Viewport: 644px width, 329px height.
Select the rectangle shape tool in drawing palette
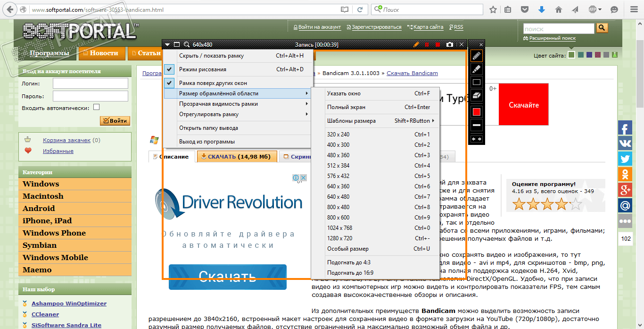coord(476,82)
